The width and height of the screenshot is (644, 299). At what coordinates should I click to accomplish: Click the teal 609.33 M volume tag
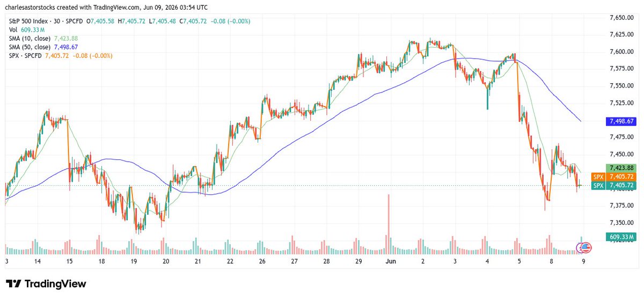pyautogui.click(x=621, y=236)
